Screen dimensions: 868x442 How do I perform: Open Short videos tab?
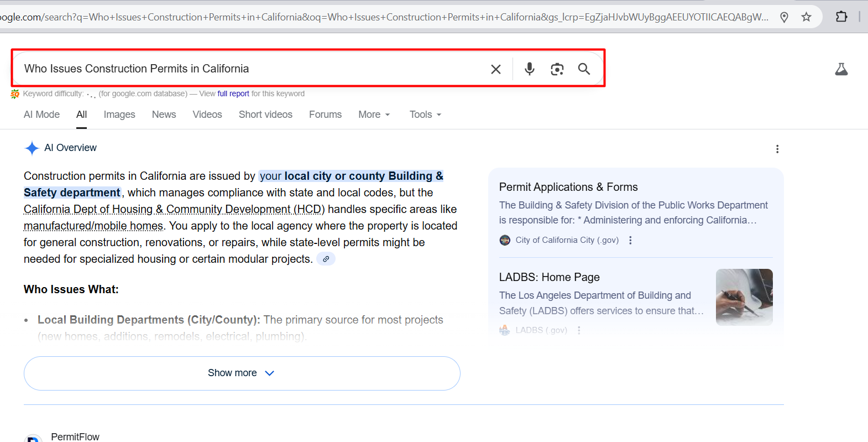coord(265,115)
